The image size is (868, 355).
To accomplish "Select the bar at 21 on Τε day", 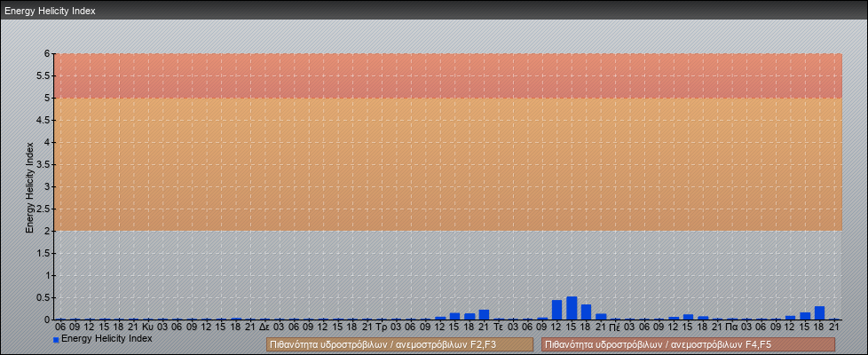I will (x=601, y=317).
